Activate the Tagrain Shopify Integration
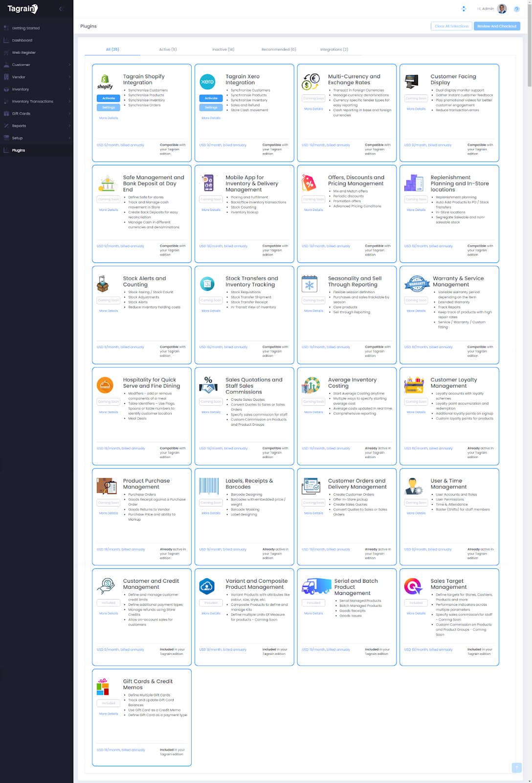Screen dimensions: 532x783 click(109, 98)
